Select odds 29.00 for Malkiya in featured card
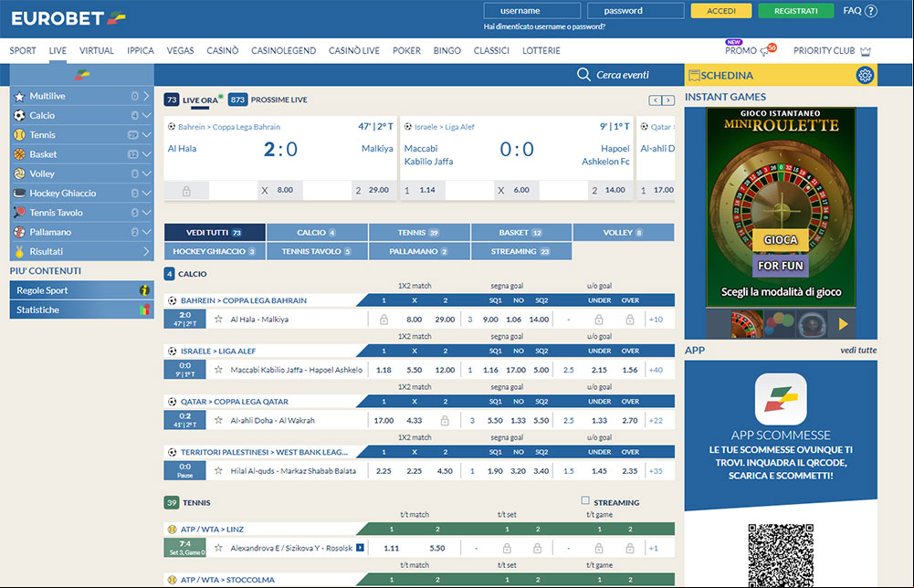The height and width of the screenshot is (588, 914). 373,190
